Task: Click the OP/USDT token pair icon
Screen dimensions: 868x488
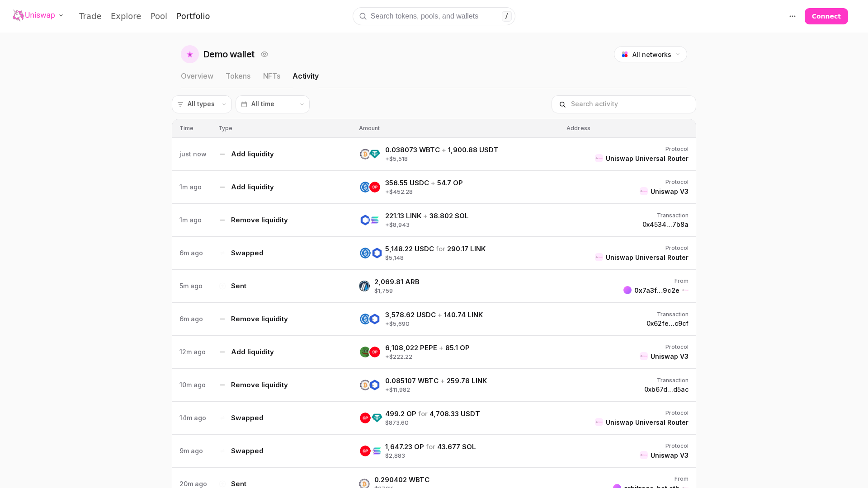Action: click(x=371, y=418)
